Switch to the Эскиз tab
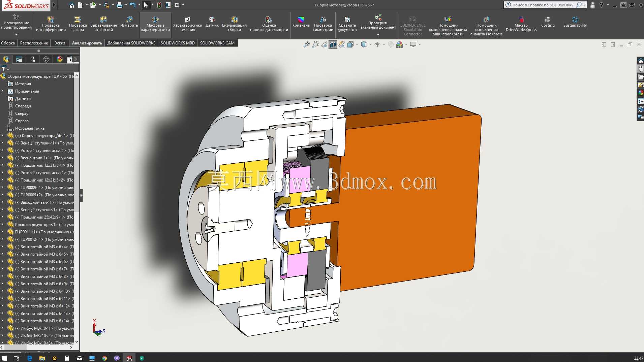Screen dimensions: 644x362 (x=60, y=43)
